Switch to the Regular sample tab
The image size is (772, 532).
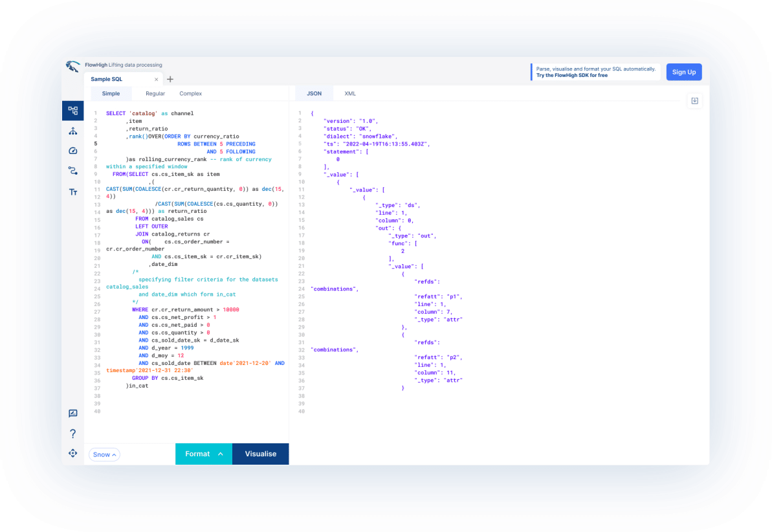pyautogui.click(x=155, y=94)
